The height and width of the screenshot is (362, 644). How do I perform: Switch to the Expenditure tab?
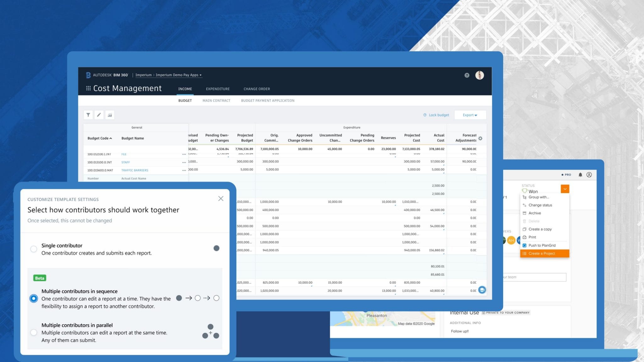[218, 89]
